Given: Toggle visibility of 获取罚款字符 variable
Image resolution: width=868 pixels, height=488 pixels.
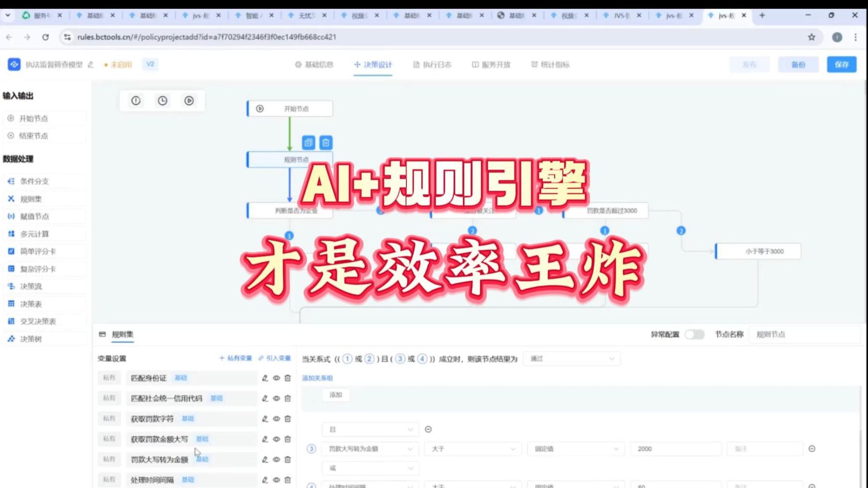Looking at the screenshot, I should (x=276, y=419).
